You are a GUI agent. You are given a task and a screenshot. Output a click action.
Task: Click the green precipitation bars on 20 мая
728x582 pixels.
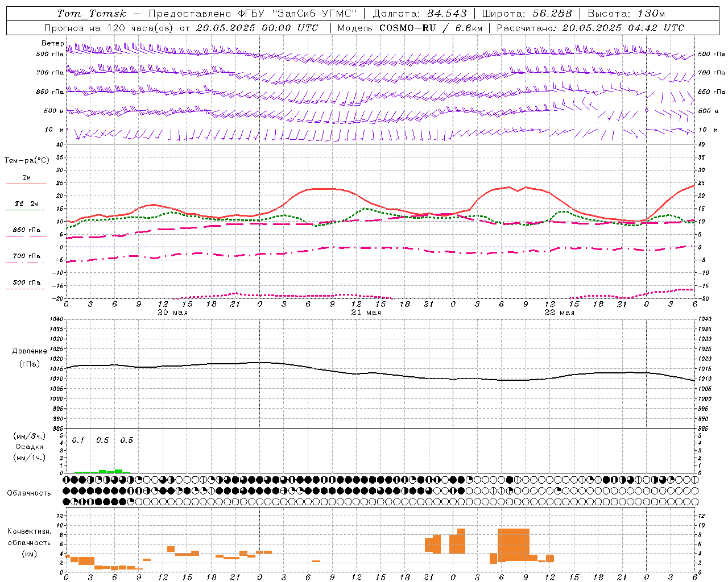(102, 471)
